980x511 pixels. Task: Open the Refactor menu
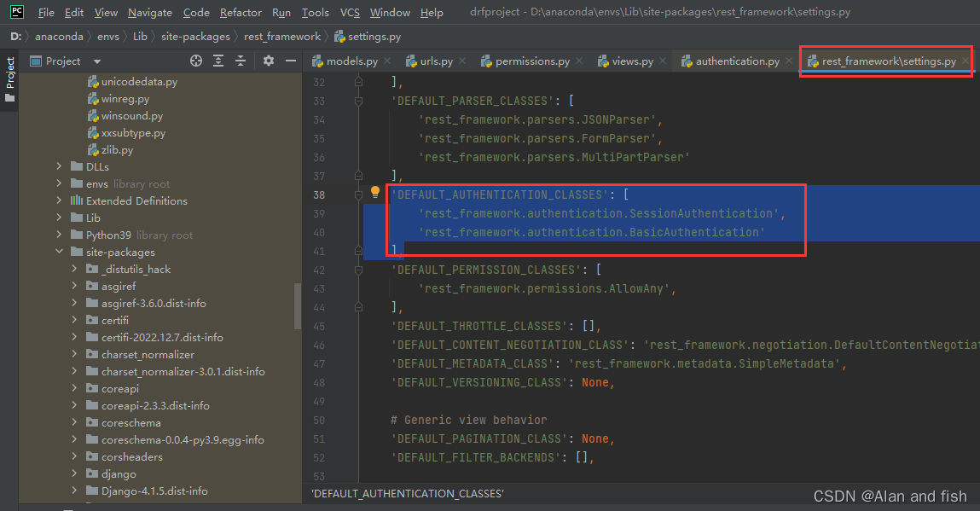point(241,12)
